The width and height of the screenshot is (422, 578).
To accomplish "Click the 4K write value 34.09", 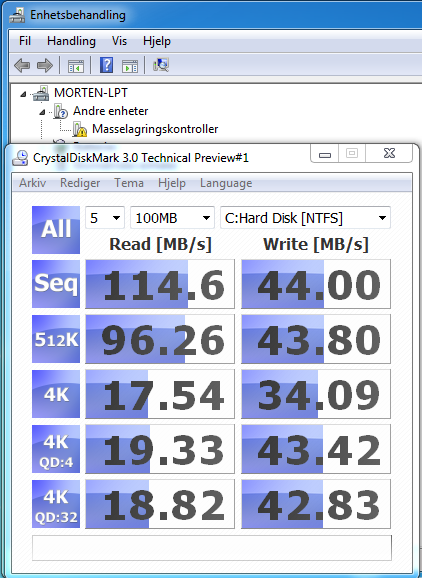I will (316, 394).
